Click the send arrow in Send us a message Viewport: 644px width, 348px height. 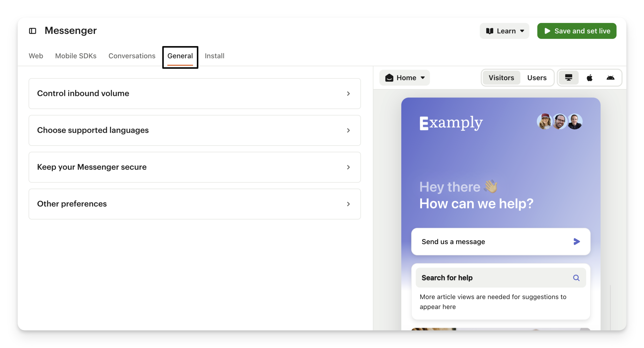[576, 241]
